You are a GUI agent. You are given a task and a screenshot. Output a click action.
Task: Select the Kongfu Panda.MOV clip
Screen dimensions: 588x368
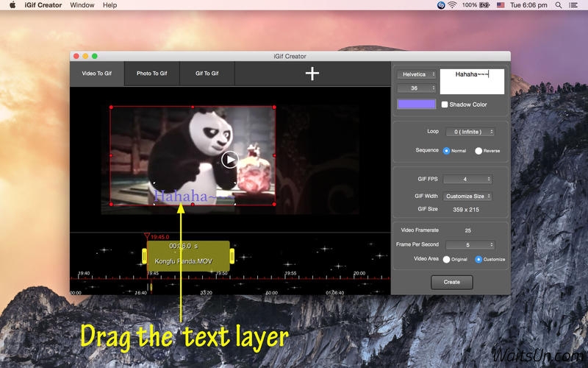(188, 256)
